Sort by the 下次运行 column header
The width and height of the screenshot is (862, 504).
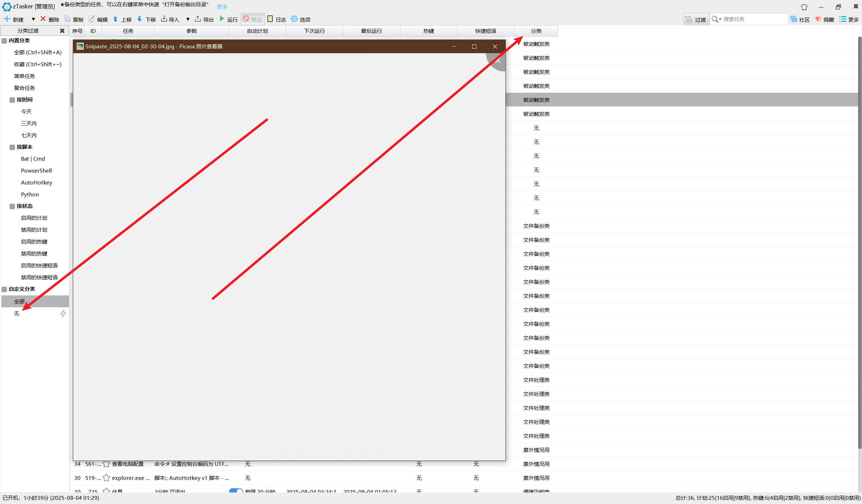coord(315,31)
